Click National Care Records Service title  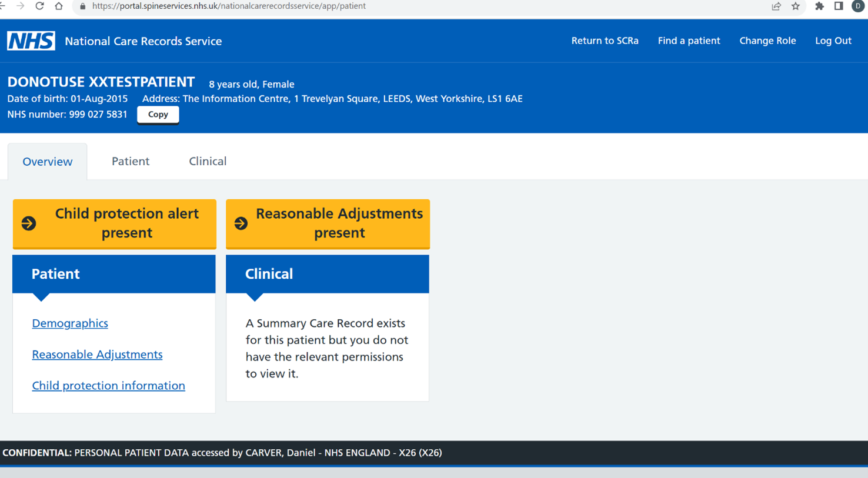(143, 41)
